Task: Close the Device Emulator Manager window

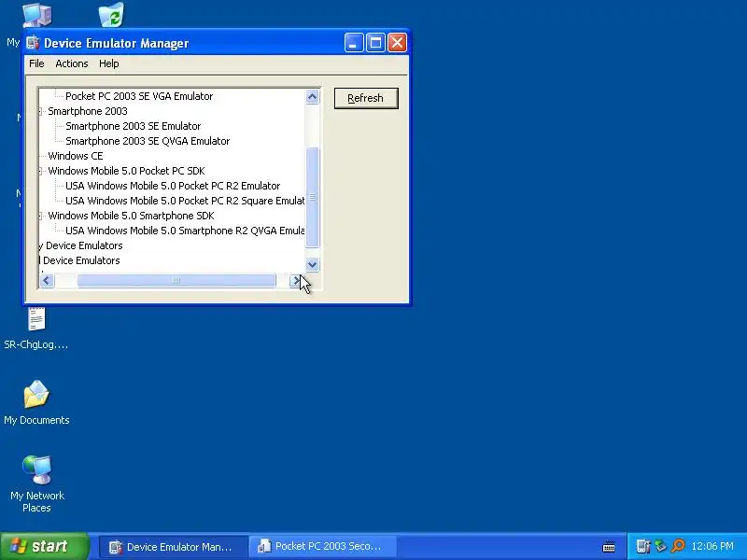Action: point(397,43)
